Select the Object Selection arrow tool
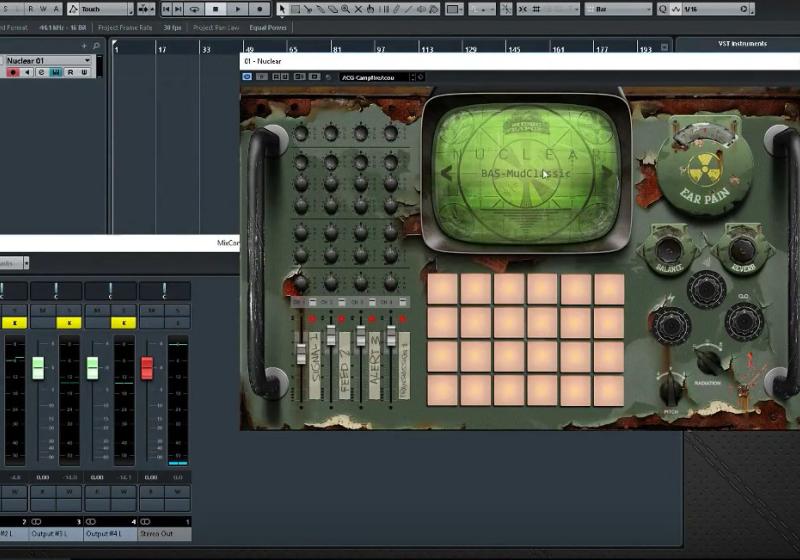800x560 pixels. [x=282, y=9]
